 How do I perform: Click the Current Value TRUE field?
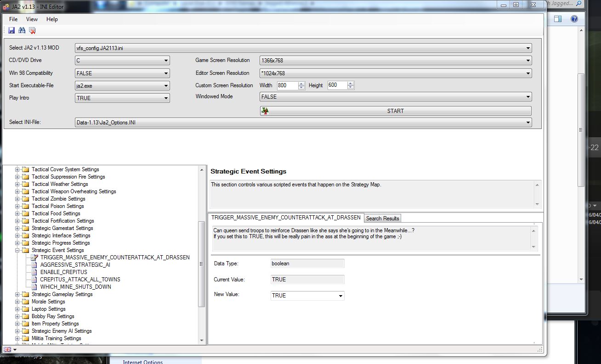307,280
